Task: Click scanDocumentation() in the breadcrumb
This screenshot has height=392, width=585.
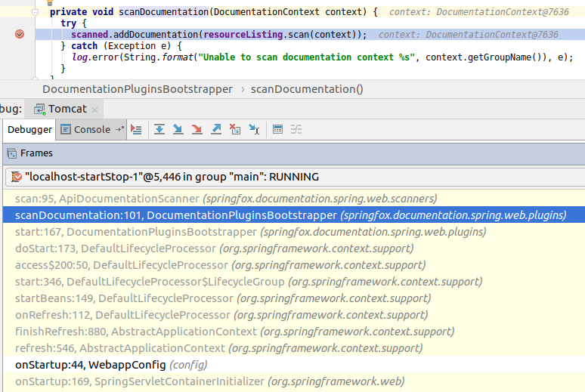Action: [x=307, y=89]
